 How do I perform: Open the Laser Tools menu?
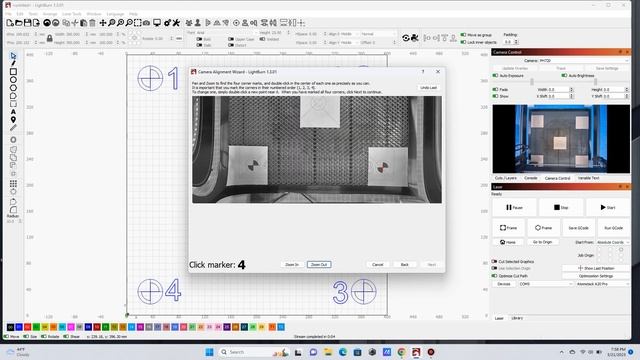pyautogui.click(x=71, y=14)
